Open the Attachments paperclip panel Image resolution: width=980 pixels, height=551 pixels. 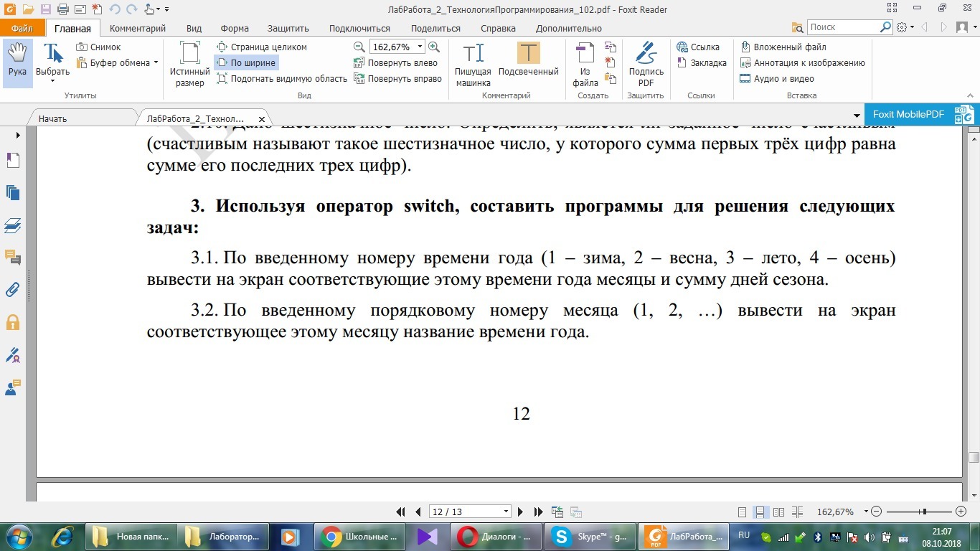pos(12,290)
